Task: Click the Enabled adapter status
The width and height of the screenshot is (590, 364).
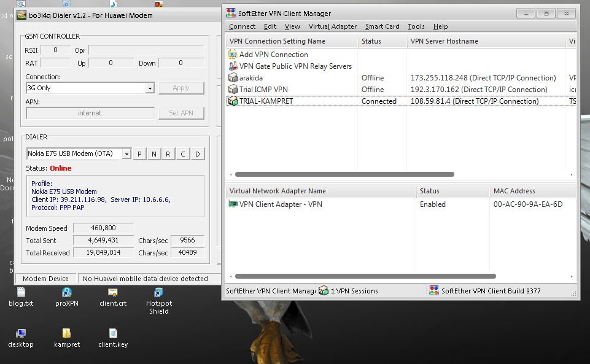Action: point(433,204)
